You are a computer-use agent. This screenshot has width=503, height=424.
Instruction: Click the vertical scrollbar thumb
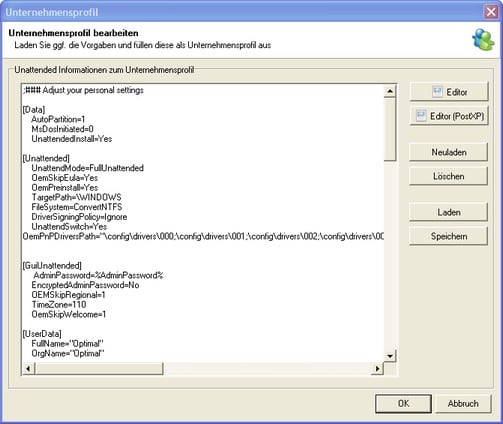click(x=390, y=129)
